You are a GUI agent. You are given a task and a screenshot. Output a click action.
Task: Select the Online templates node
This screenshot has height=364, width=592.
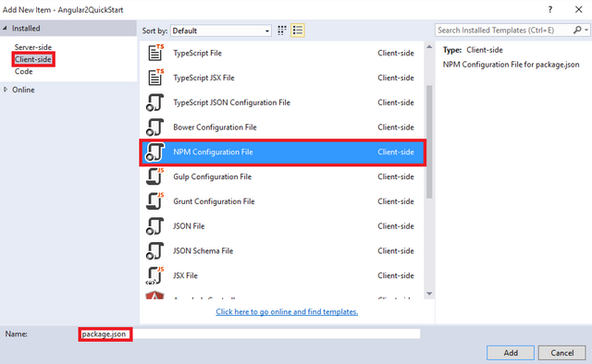click(23, 90)
